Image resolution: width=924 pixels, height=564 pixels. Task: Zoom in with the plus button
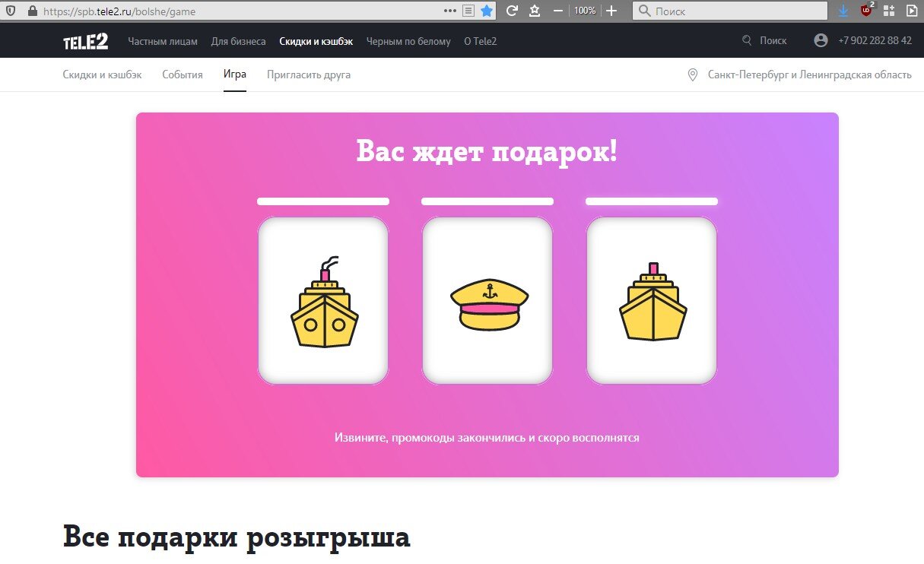tap(611, 11)
